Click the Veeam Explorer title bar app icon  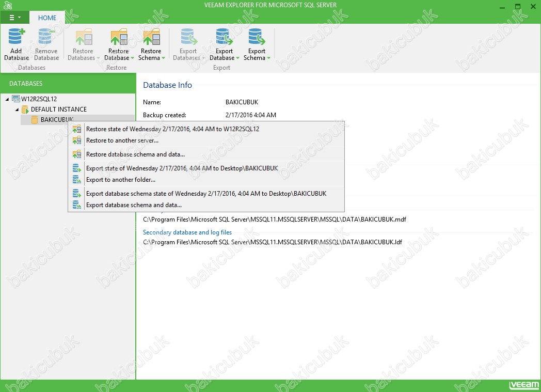pyautogui.click(x=8, y=5)
